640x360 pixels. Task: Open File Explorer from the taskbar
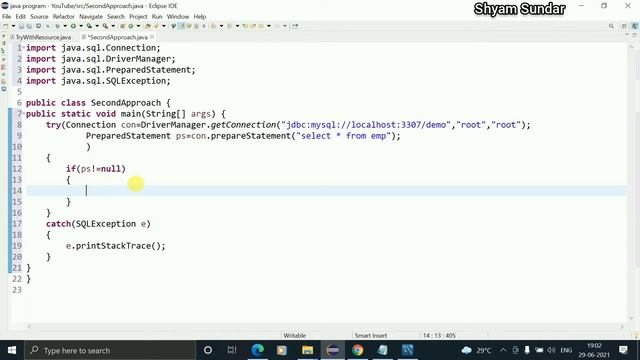(307, 350)
